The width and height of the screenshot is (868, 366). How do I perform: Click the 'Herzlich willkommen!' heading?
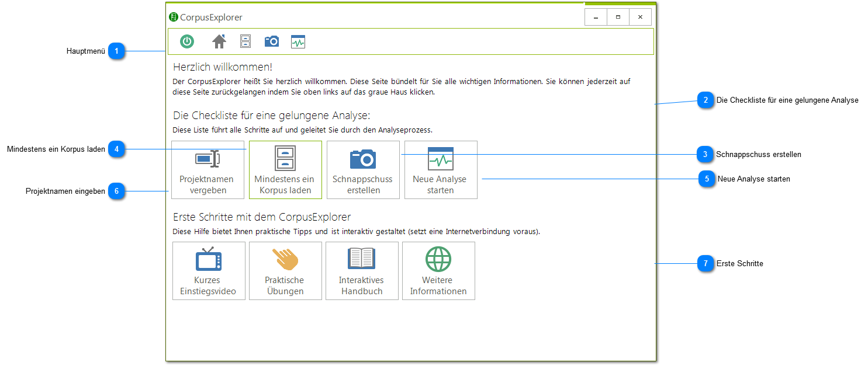tap(223, 68)
